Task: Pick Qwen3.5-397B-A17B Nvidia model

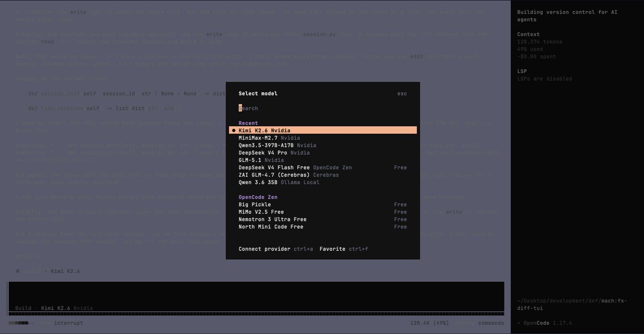Action: tap(323, 145)
